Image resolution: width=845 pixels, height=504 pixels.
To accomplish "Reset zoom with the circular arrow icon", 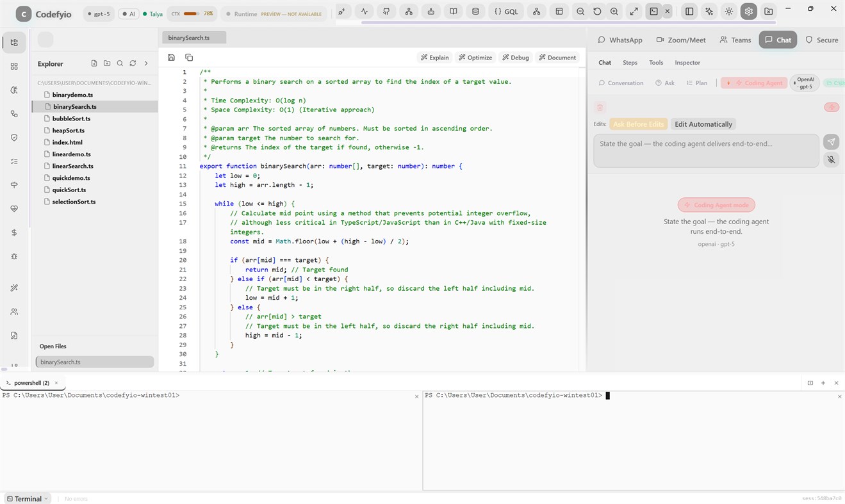I will (597, 12).
